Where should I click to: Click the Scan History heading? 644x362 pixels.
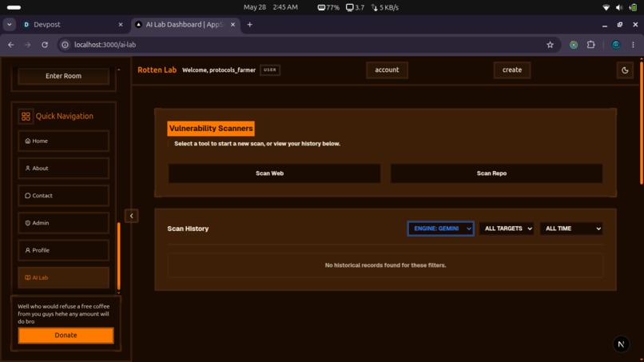188,229
